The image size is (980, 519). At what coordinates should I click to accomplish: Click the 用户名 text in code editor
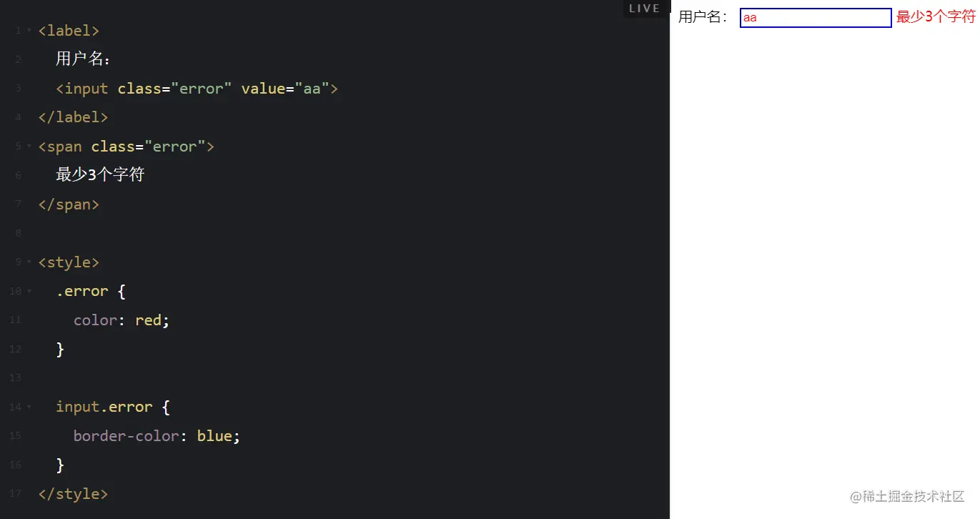[x=83, y=59]
